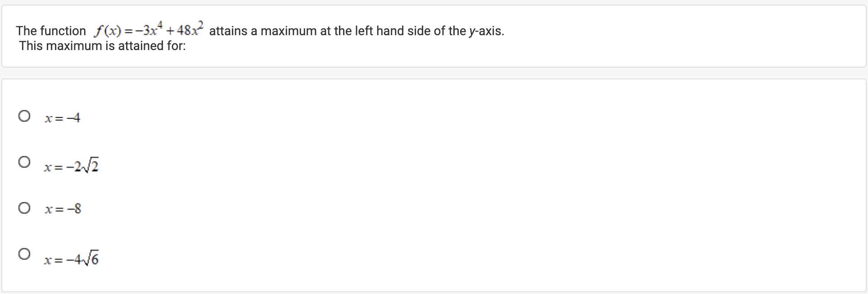Click the third answer option circle

[25, 207]
